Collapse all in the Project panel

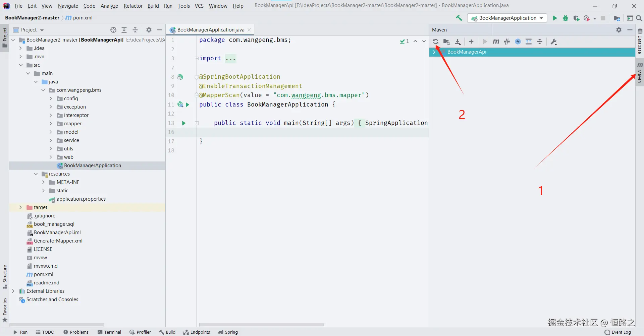tap(135, 30)
